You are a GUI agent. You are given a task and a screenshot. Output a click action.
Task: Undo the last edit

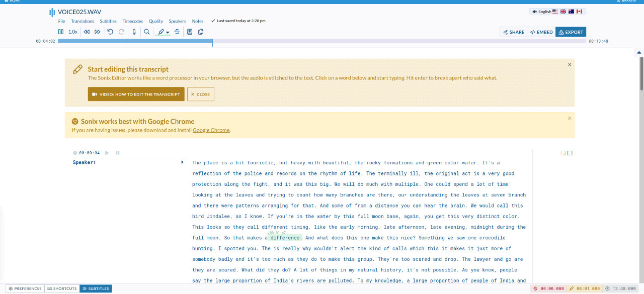[x=110, y=32]
